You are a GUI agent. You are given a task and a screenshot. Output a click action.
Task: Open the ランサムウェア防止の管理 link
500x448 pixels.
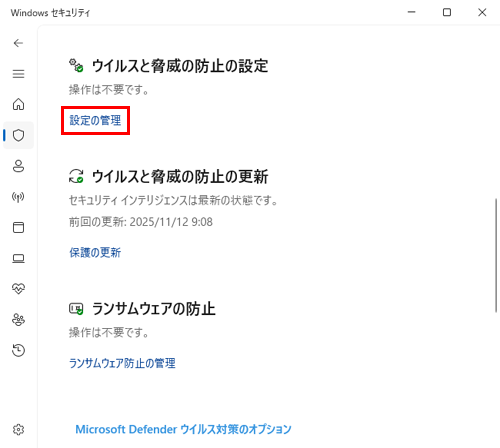122,363
